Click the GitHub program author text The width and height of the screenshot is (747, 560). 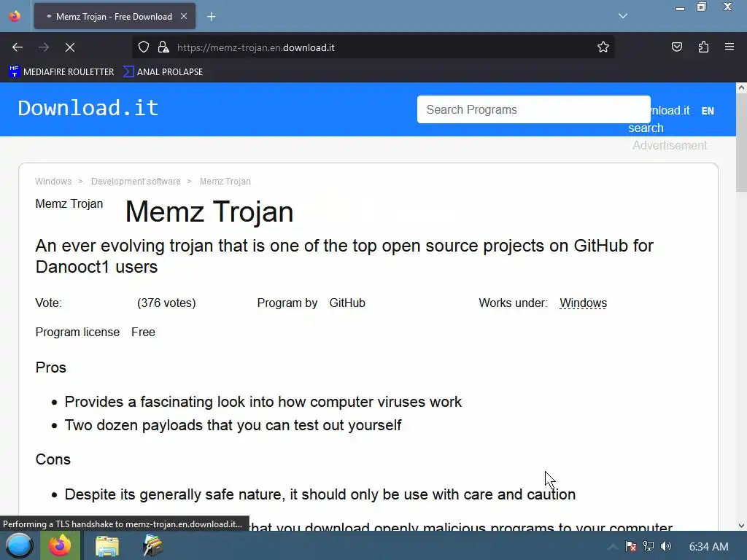[347, 303]
